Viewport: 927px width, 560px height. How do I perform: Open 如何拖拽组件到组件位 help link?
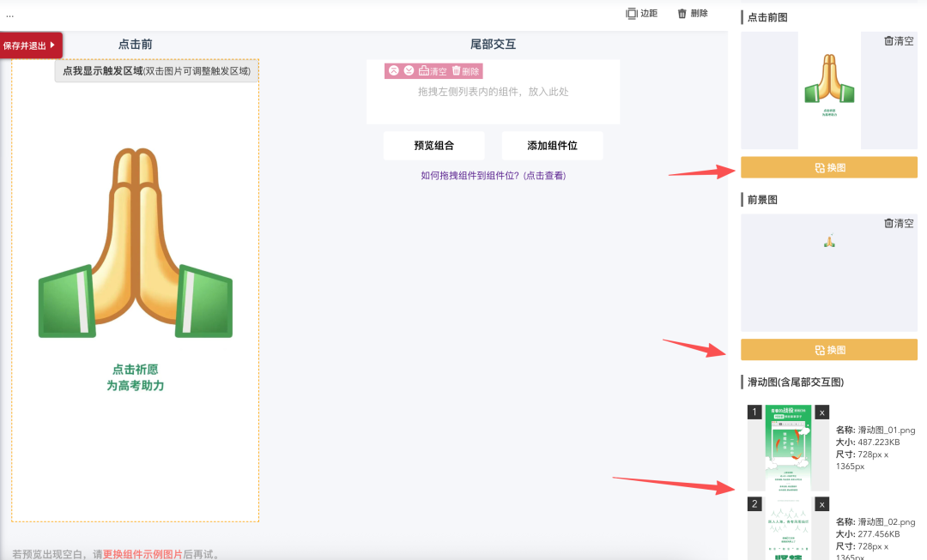tap(493, 176)
